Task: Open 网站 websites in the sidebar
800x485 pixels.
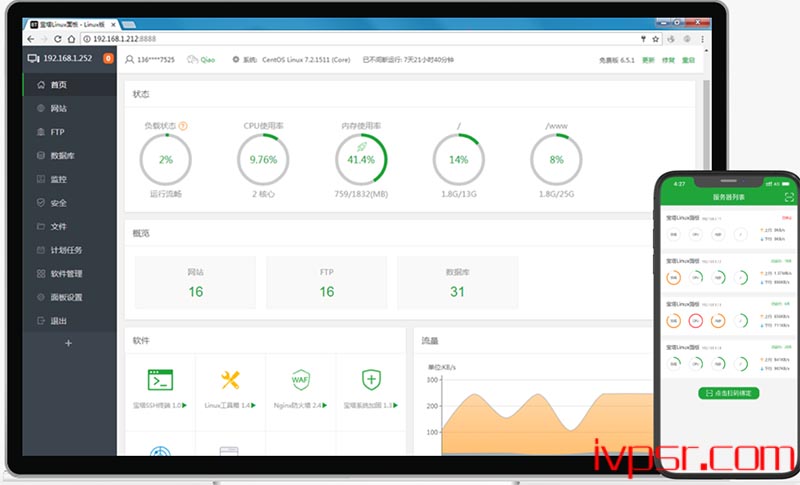Action: pos(70,108)
